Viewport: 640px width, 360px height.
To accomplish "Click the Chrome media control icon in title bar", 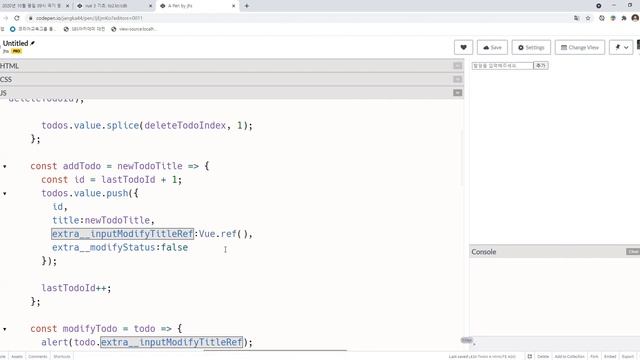I will [x=598, y=6].
